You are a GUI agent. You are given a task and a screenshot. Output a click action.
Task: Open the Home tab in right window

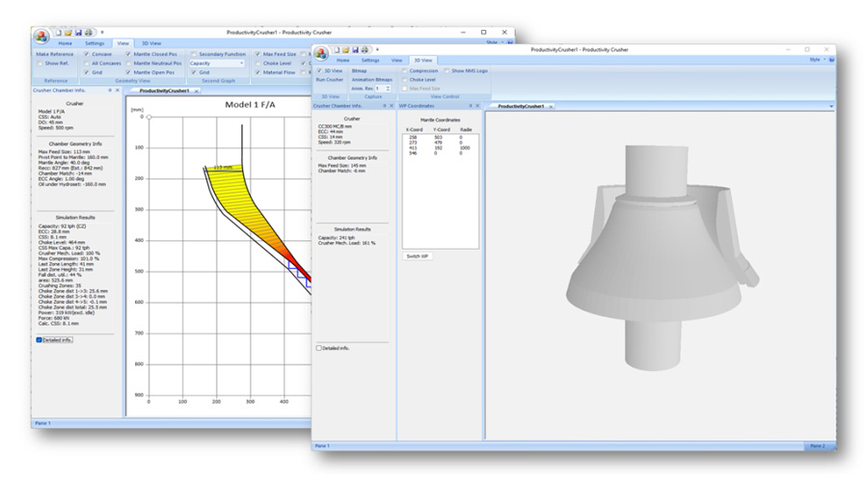(342, 60)
